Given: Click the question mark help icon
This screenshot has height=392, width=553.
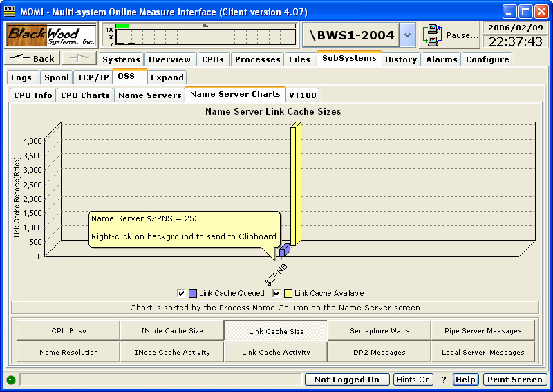Looking at the screenshot, I should [444, 380].
